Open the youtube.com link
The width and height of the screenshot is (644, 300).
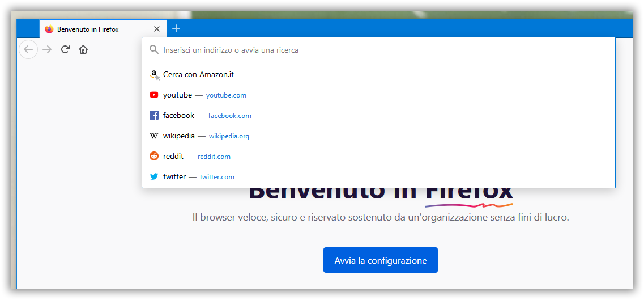click(227, 95)
